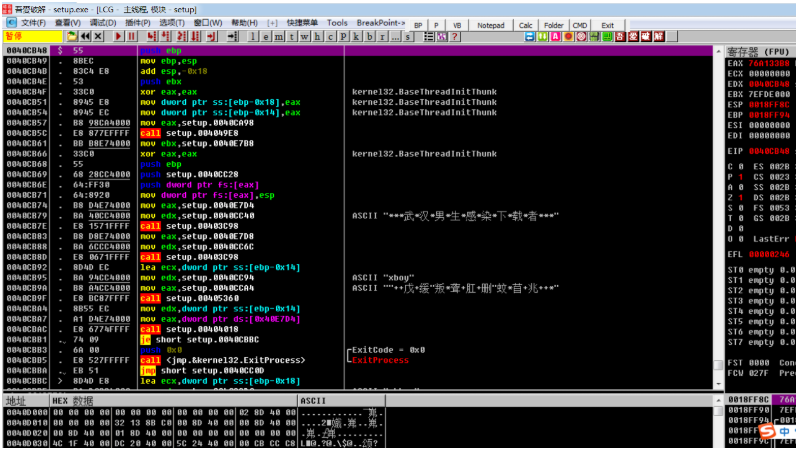Close the debugged program with X icon
The image size is (798, 449).
(98, 37)
